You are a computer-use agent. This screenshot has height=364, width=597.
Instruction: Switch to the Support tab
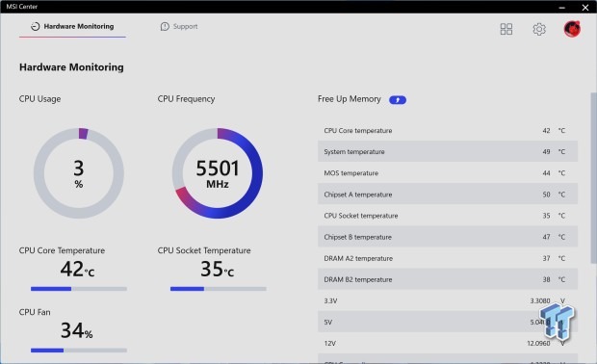point(179,26)
